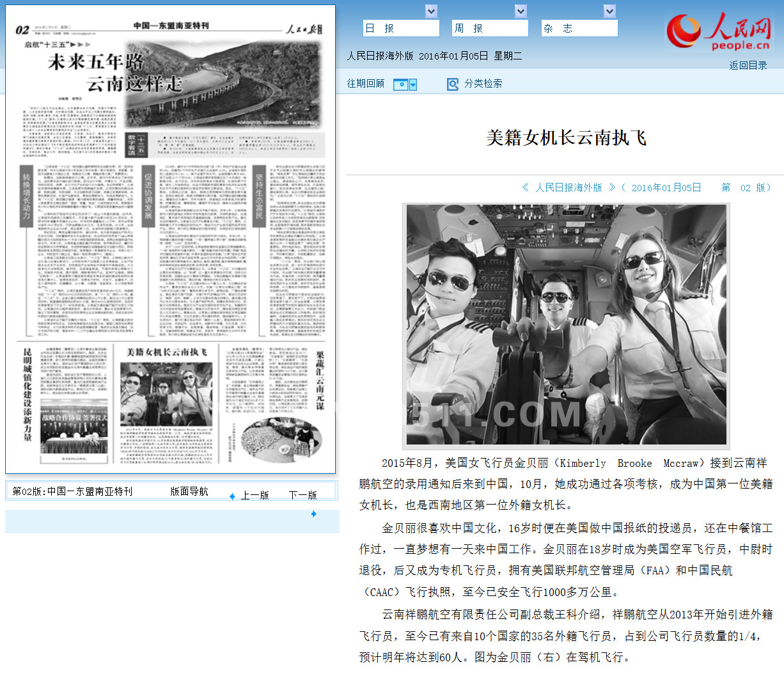784x676 pixels.
Task: Click the left chevron before 人民日报海外版 link
Action: coord(526,187)
